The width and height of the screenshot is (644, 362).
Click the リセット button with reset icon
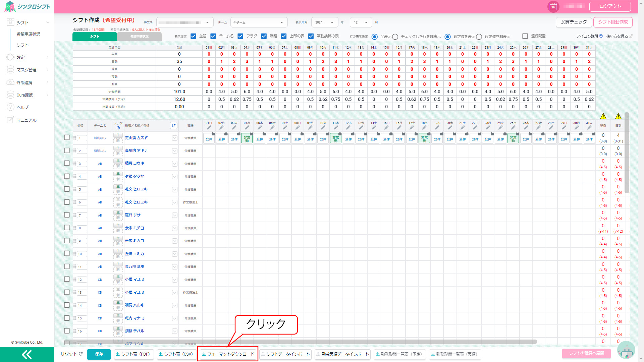[x=71, y=354]
